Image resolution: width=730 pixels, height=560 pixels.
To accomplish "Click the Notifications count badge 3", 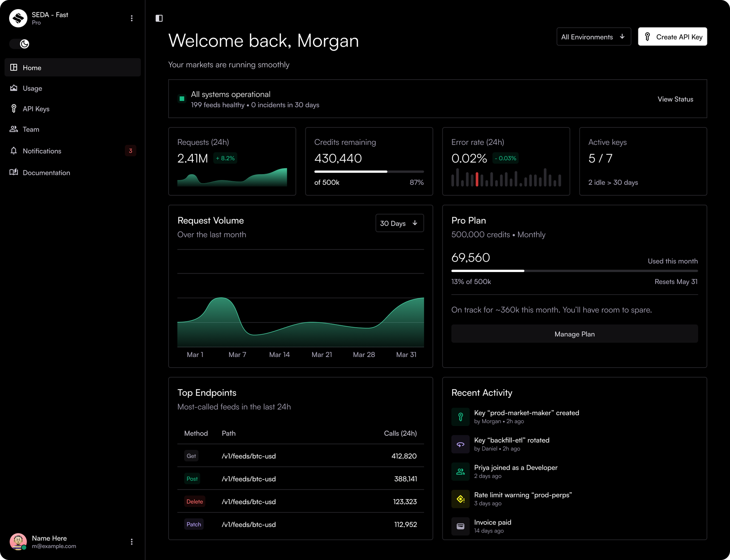I will click(131, 151).
